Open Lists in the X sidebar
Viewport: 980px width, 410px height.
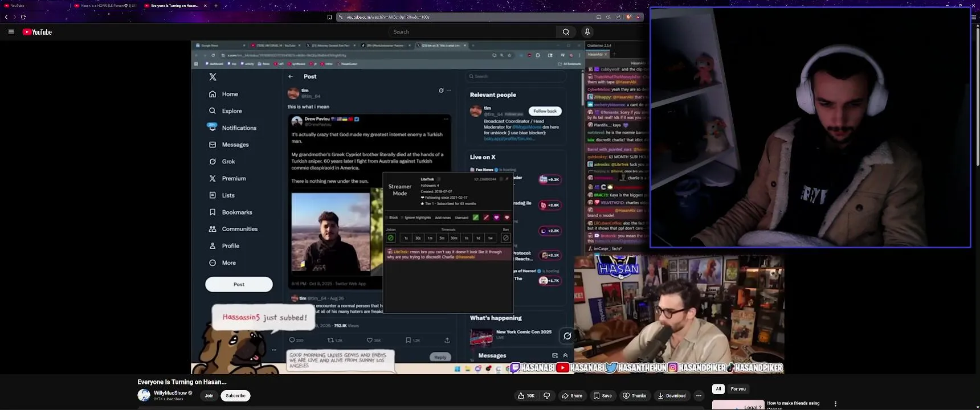tap(222, 195)
